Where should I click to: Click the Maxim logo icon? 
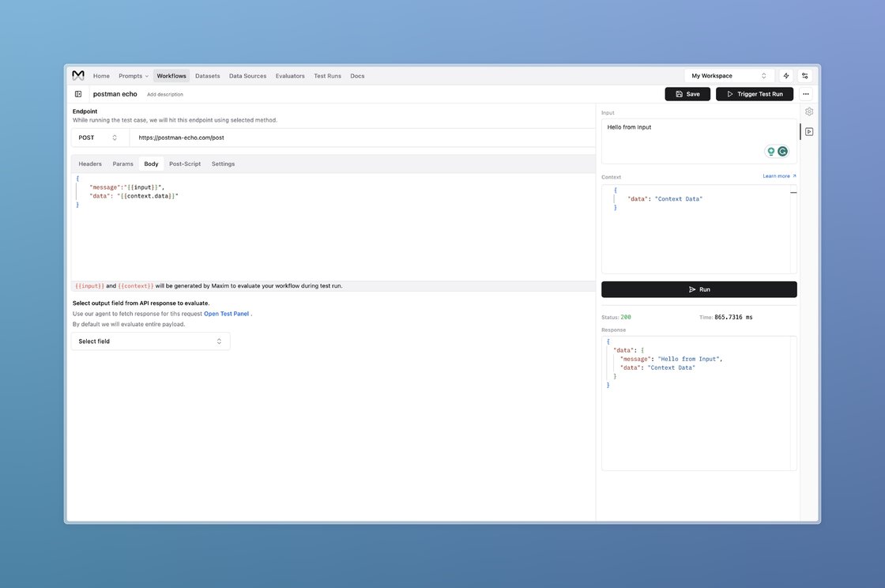pyautogui.click(x=78, y=75)
